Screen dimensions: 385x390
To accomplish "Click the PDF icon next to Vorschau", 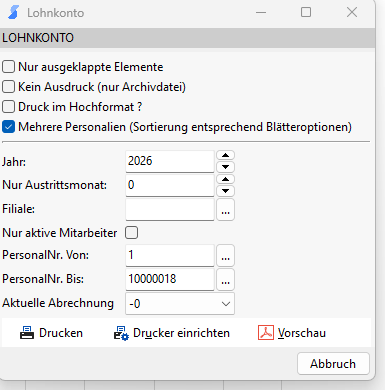I will coord(266,333).
